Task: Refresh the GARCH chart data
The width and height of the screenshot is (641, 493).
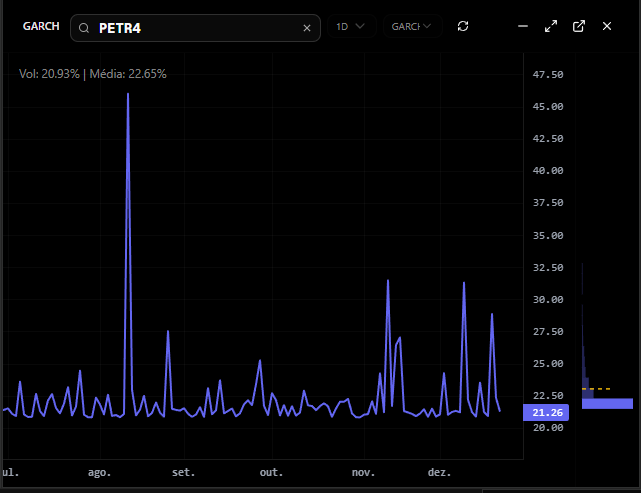Action: tap(462, 26)
